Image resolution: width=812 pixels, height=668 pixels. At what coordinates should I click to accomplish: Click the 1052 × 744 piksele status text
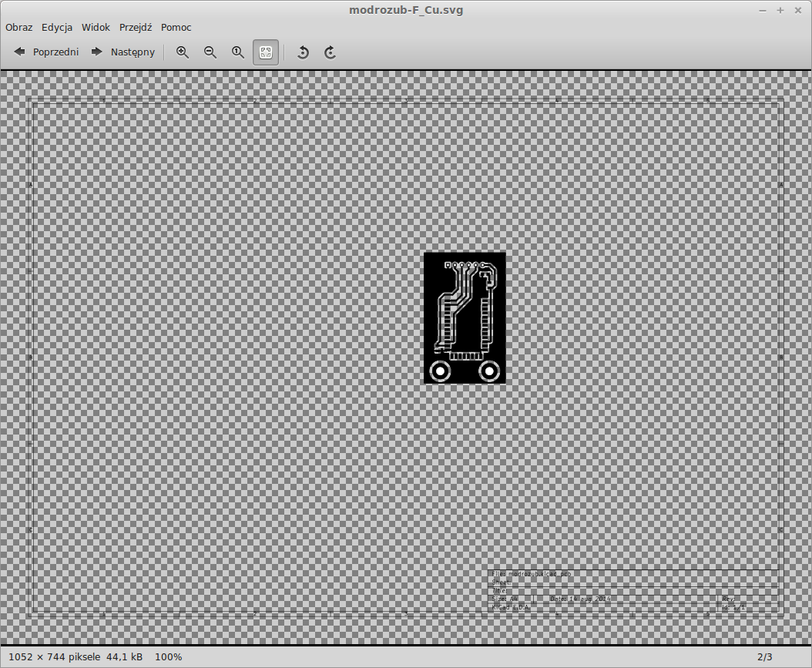[55, 656]
